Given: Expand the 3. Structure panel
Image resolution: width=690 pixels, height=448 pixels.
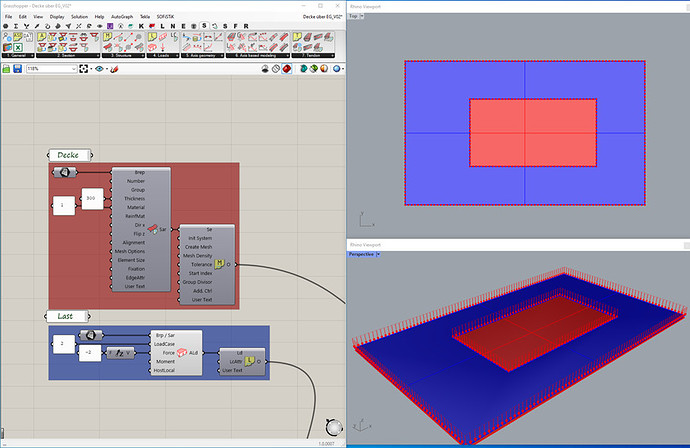Looking at the screenshot, I should (123, 55).
